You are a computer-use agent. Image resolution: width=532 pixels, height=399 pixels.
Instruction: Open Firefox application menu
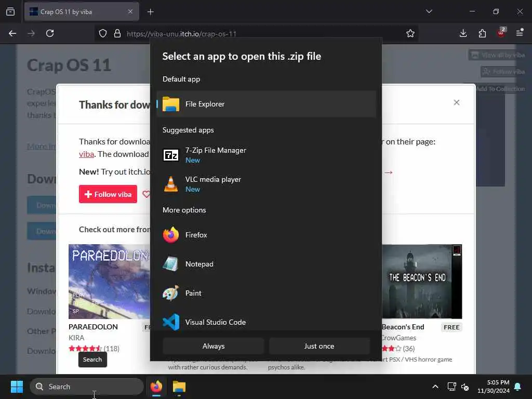click(x=520, y=33)
